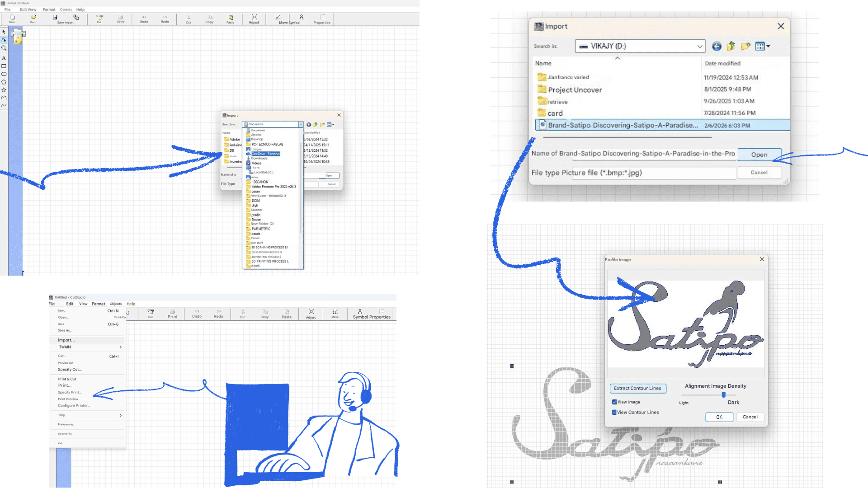Open the VIKAJY (D:) drive dropdown

click(699, 46)
